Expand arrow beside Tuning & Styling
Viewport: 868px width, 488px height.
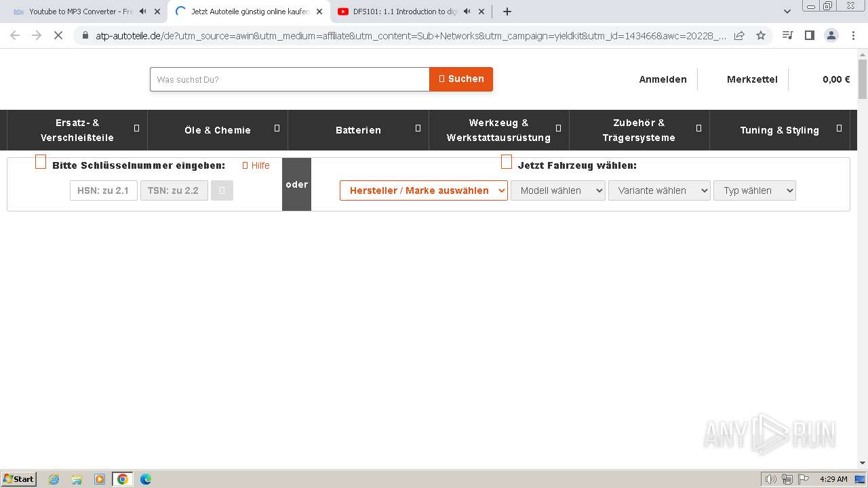point(839,128)
